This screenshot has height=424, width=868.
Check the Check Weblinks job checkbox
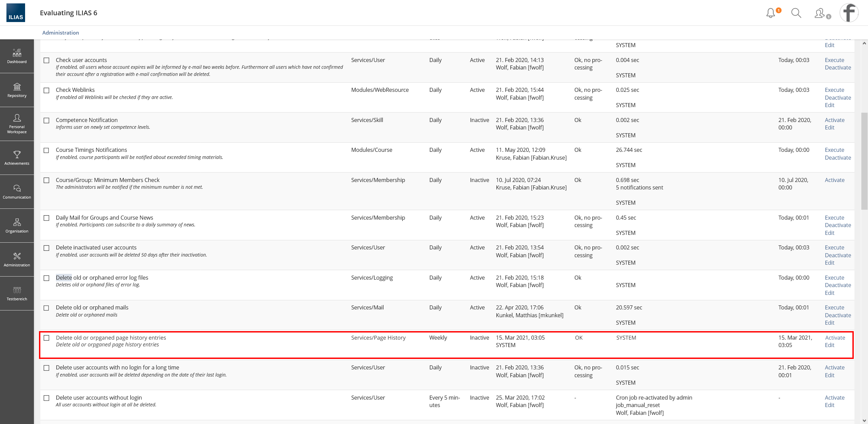click(x=46, y=90)
